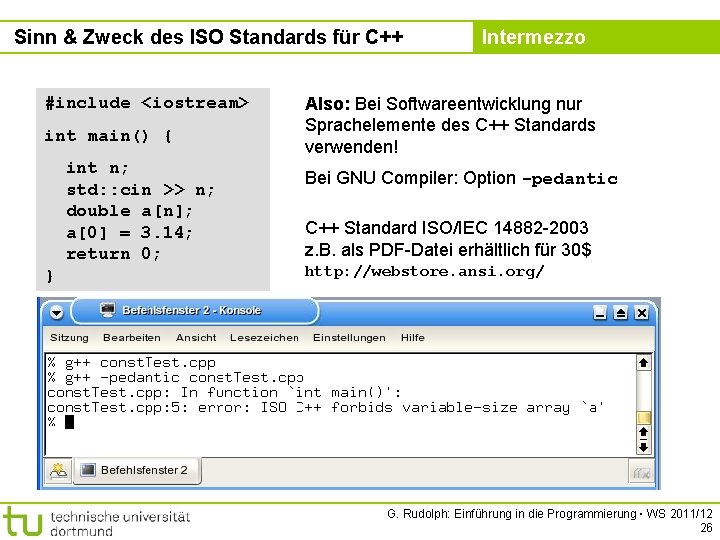
Task: Open the Einstellungen menu
Action: [x=349, y=338]
